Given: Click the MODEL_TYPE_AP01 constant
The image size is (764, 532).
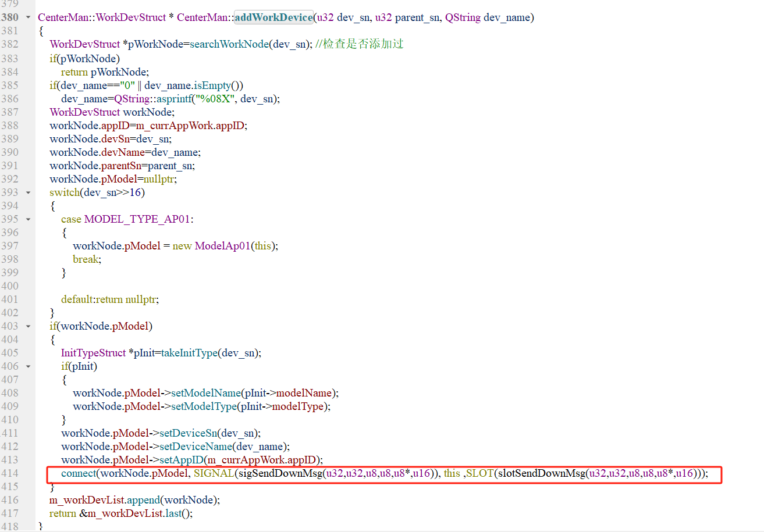Looking at the screenshot, I should (137, 219).
